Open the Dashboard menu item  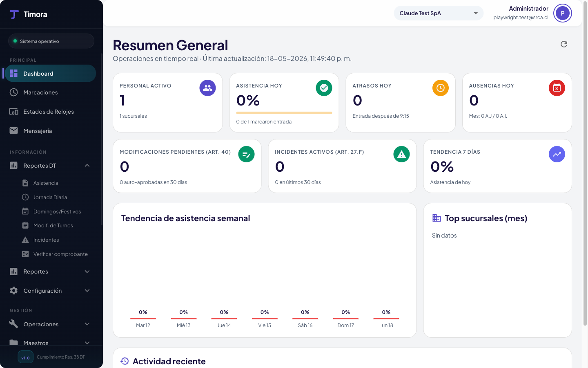coord(50,74)
